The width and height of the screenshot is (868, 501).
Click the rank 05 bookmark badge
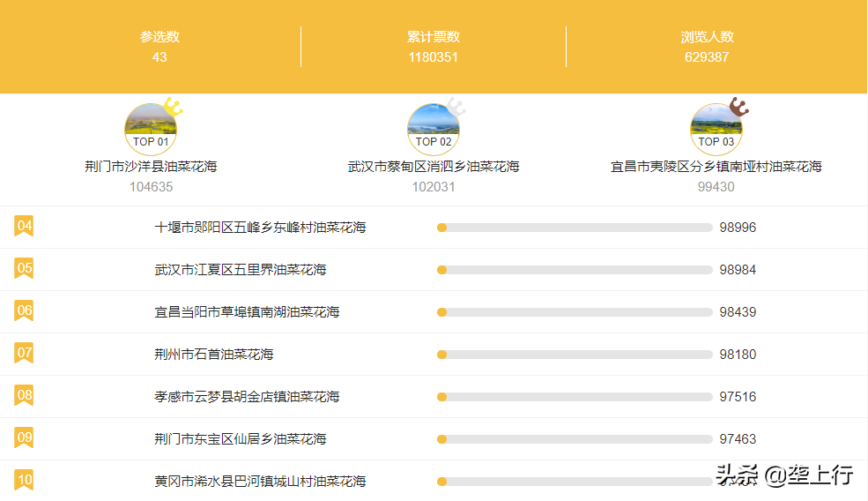(x=24, y=269)
